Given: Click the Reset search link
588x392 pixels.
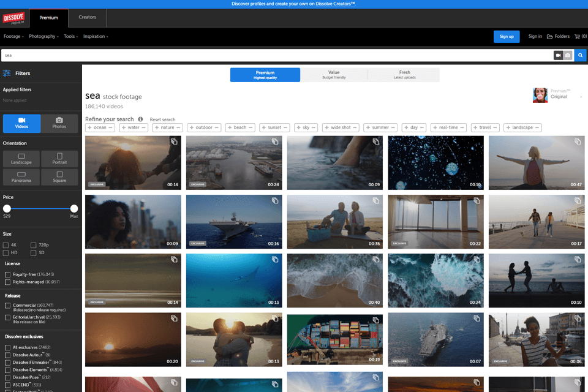Looking at the screenshot, I should pos(162,119).
